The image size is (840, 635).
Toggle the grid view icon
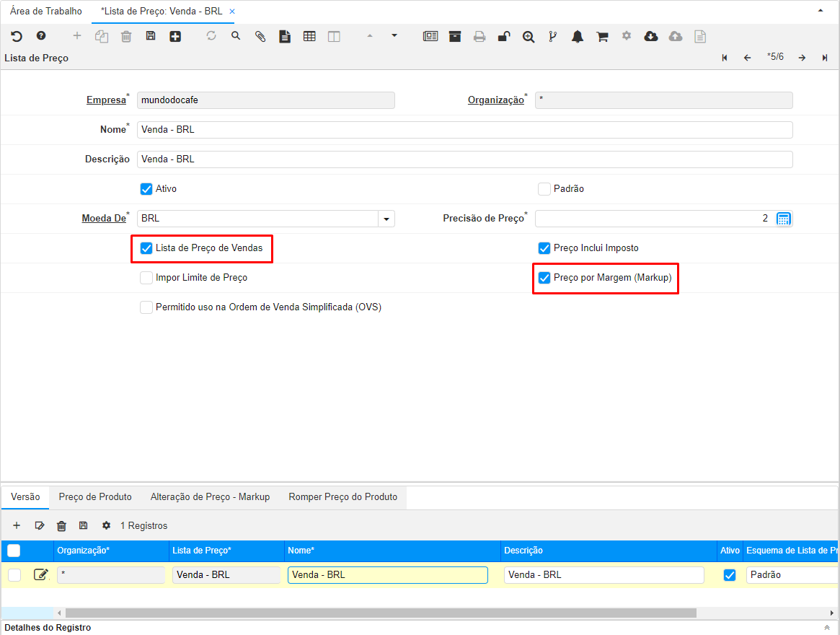(x=309, y=36)
